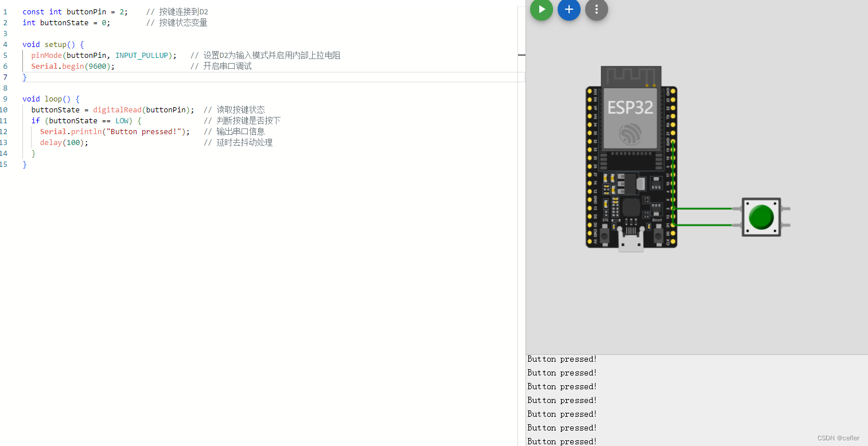The height and width of the screenshot is (446, 868).
Task: Click the comment '// 输出串口信息'
Action: click(x=234, y=131)
